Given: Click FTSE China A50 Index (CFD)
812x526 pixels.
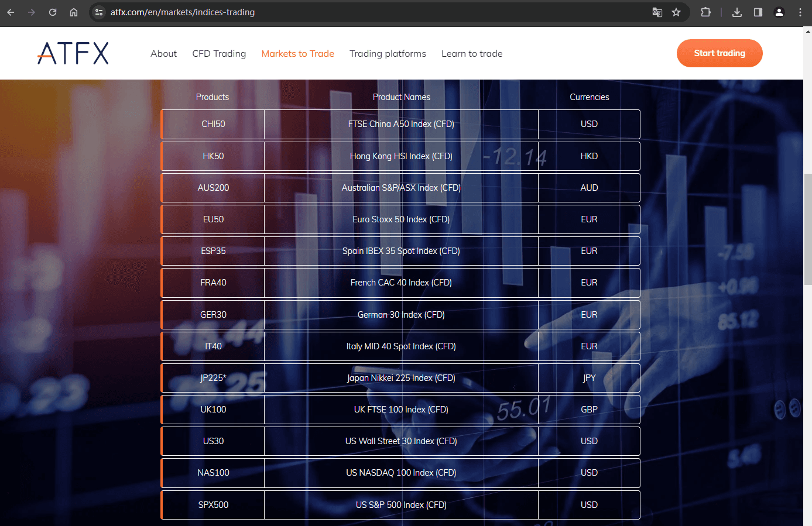Looking at the screenshot, I should [x=401, y=124].
